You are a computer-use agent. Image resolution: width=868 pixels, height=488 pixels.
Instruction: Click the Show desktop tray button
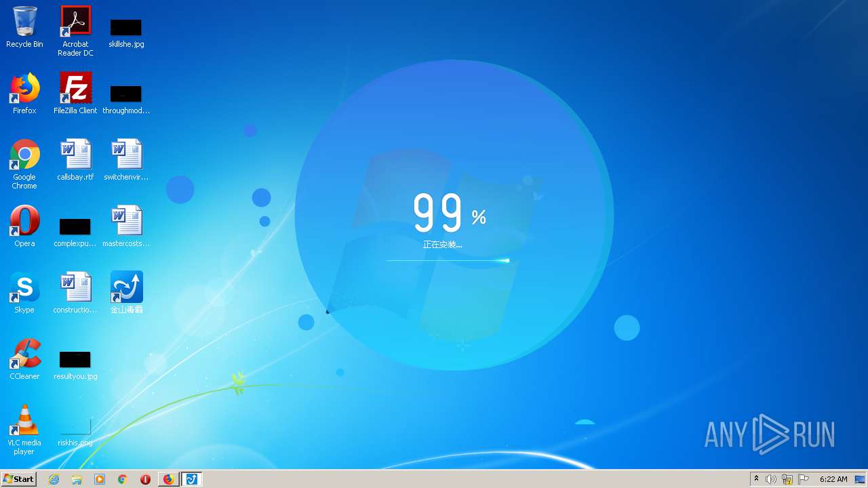coord(861,479)
